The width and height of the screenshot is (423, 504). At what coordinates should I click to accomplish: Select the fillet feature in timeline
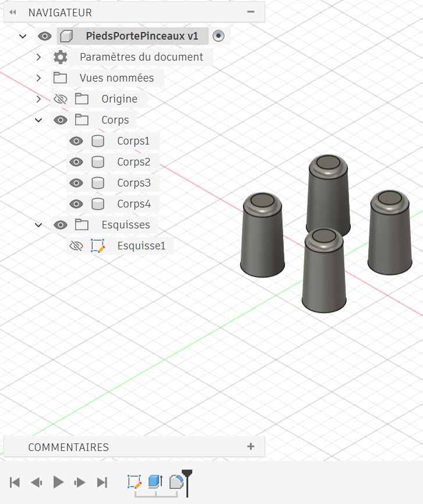tap(176, 482)
